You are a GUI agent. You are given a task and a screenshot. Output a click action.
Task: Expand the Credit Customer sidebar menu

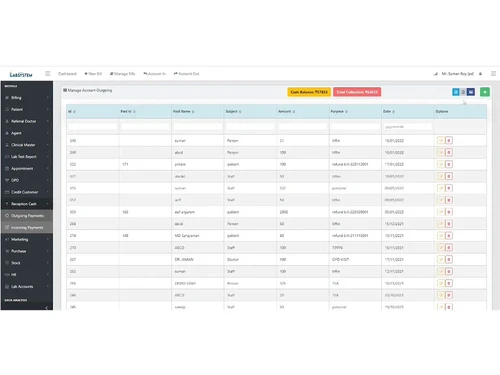click(27, 192)
